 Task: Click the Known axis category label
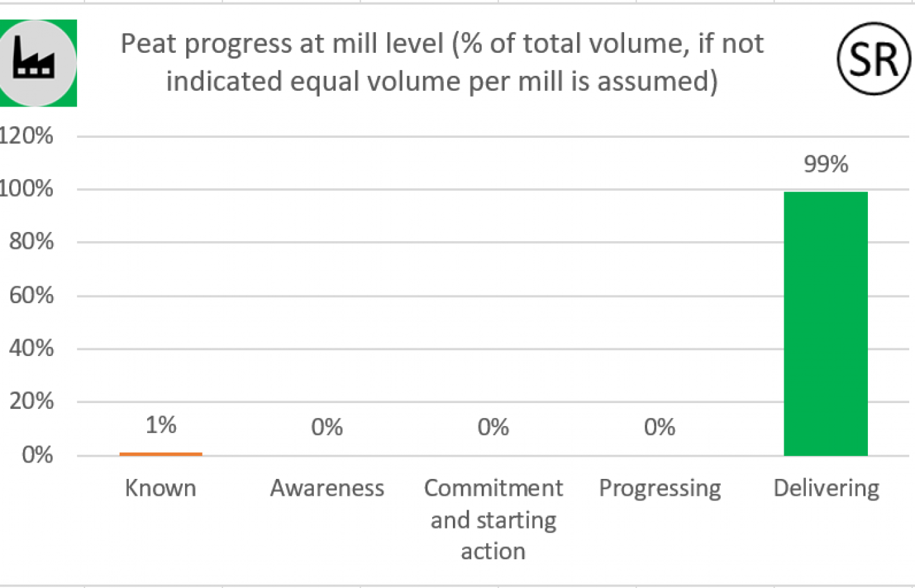point(161,488)
